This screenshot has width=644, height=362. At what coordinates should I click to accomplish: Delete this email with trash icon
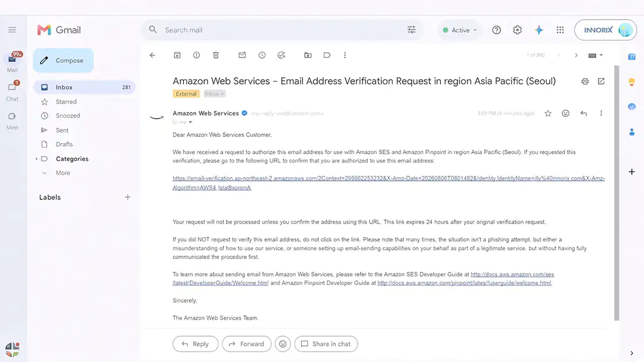click(216, 55)
